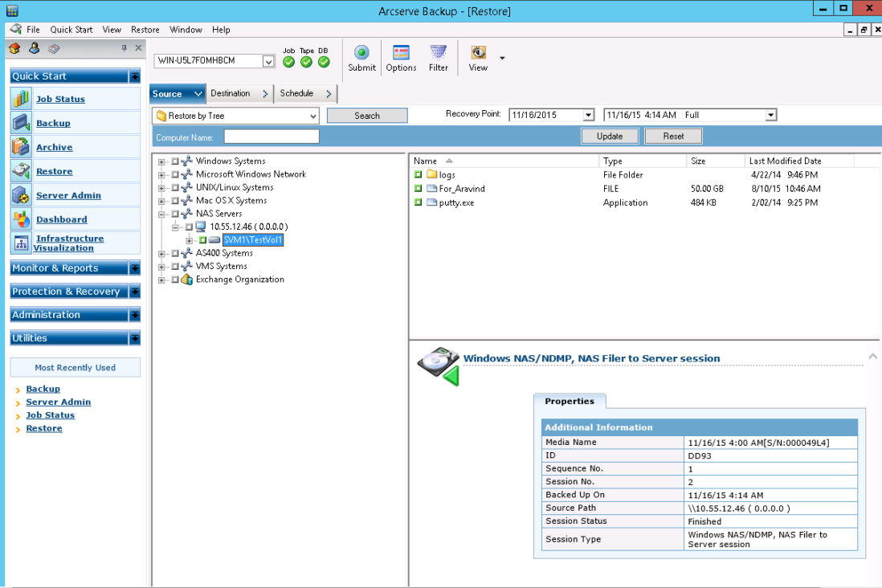Click the Dashboard sidebar icon

pyautogui.click(x=21, y=219)
